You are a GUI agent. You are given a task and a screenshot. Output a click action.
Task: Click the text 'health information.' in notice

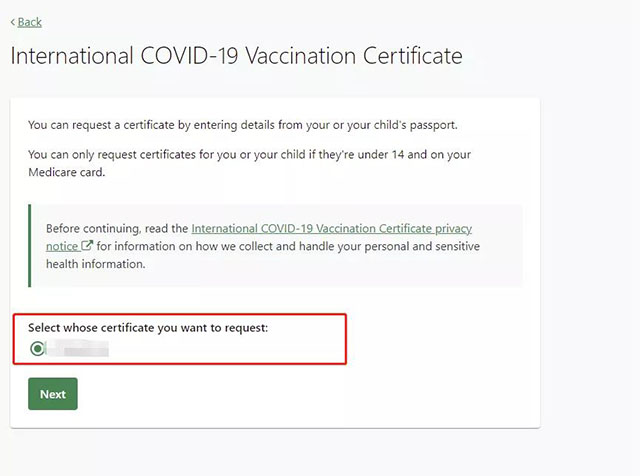(x=96, y=264)
